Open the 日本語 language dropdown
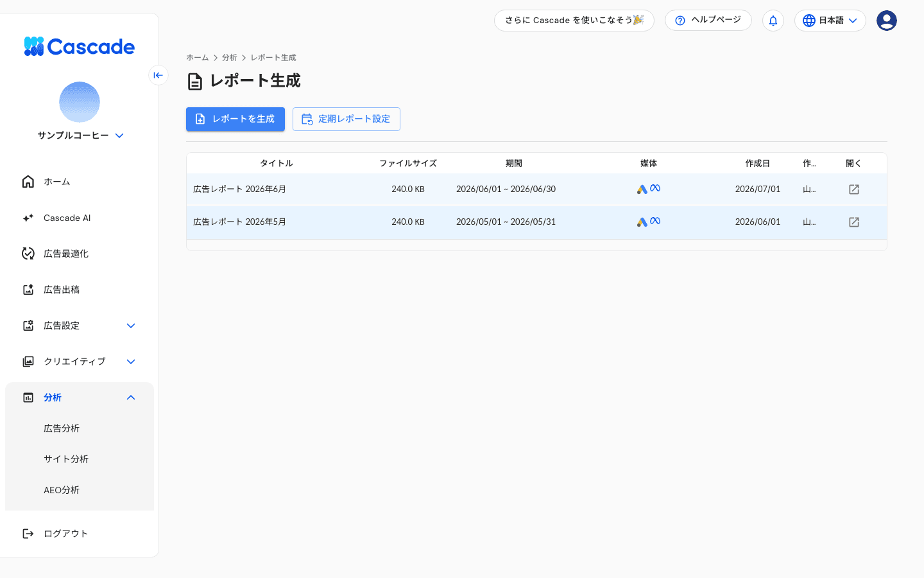 [830, 21]
